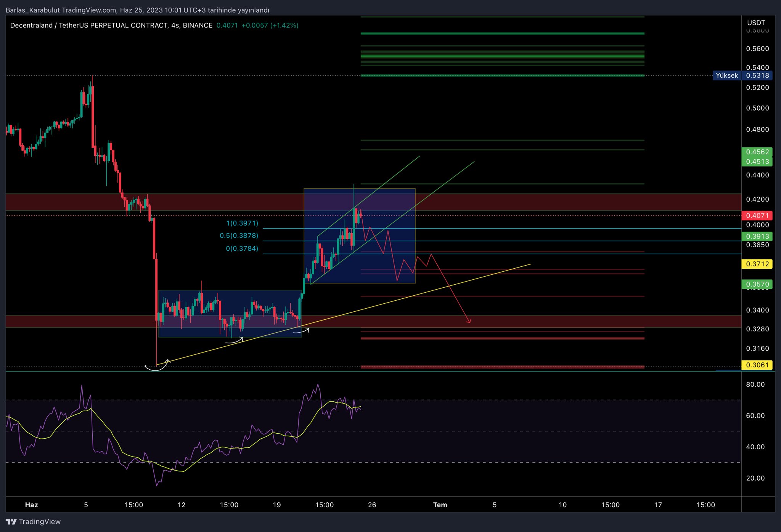Viewport: 781px width, 532px height.
Task: Click the 5 date label after Haz
Action: (x=86, y=505)
